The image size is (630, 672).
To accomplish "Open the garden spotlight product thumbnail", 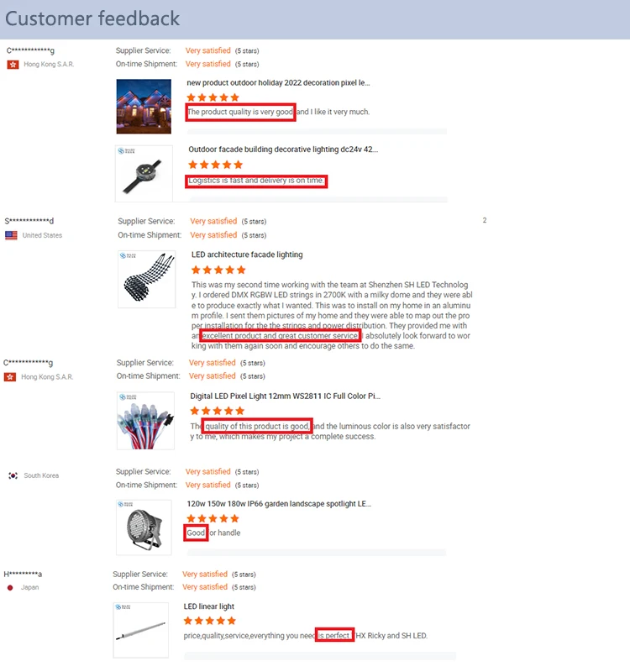I will [144, 528].
